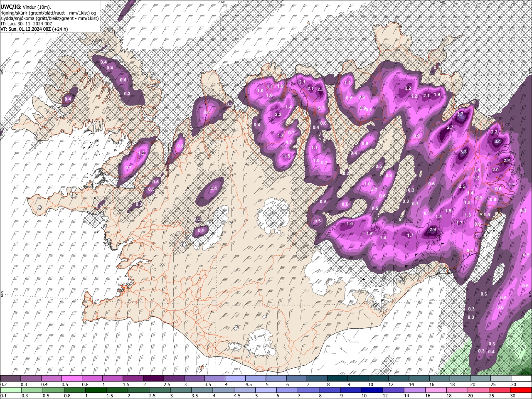Click the 3.3 precipitation value on the map
Screen dimensions: 532x399
click(464, 153)
